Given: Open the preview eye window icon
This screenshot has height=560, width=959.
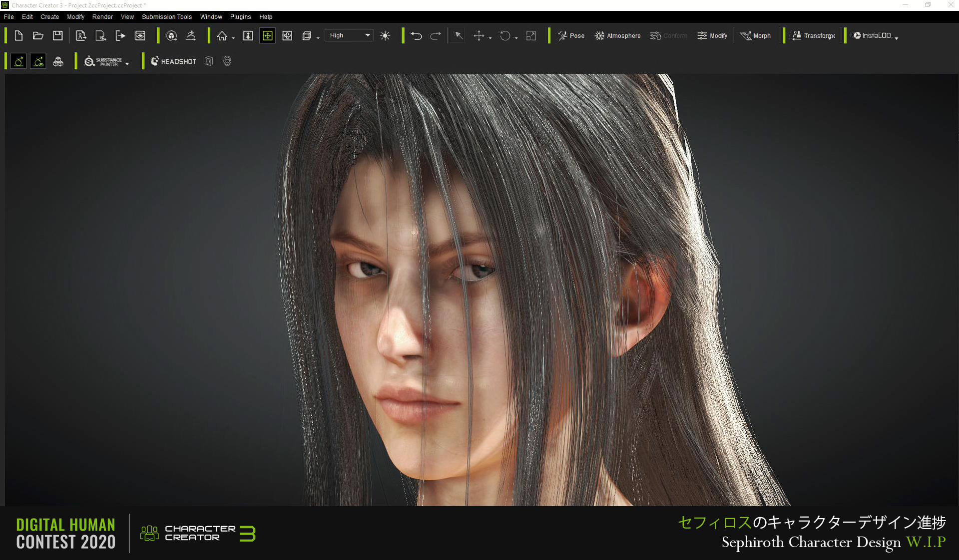Looking at the screenshot, I should click(140, 36).
